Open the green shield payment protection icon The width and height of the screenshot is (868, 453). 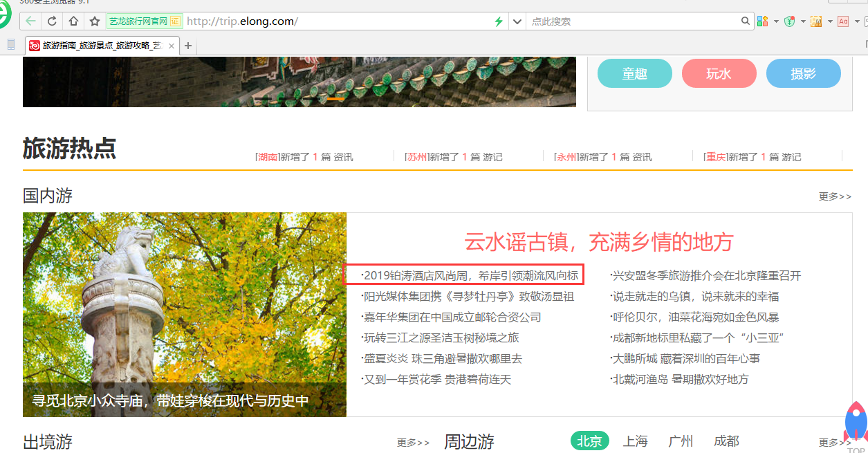pos(790,21)
